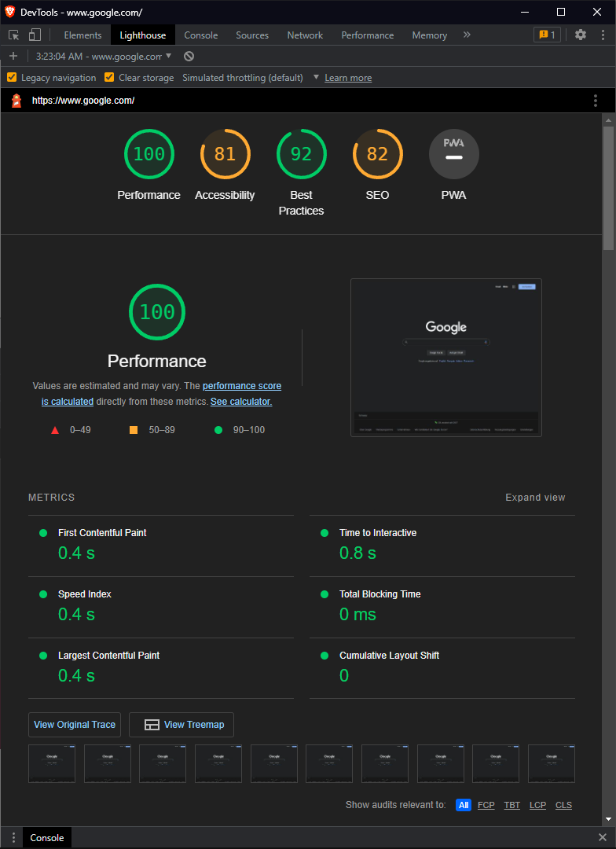
Task: Filter audits by the All option
Action: [464, 805]
